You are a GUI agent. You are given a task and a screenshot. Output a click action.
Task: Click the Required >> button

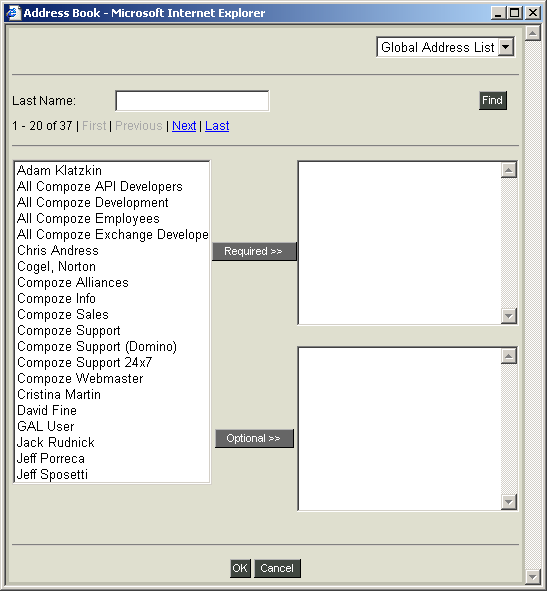pos(254,251)
